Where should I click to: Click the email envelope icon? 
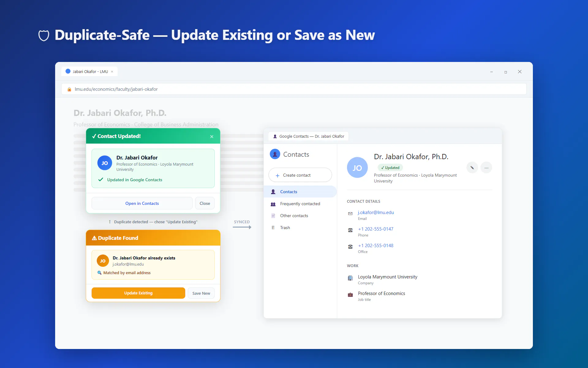[350, 214]
